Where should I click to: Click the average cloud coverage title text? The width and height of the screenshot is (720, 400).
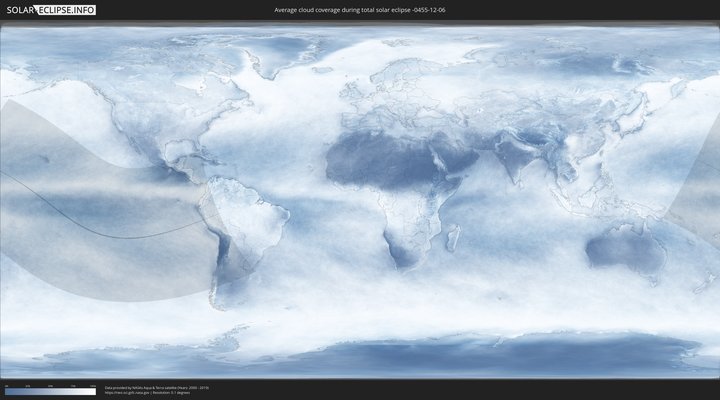[359, 10]
